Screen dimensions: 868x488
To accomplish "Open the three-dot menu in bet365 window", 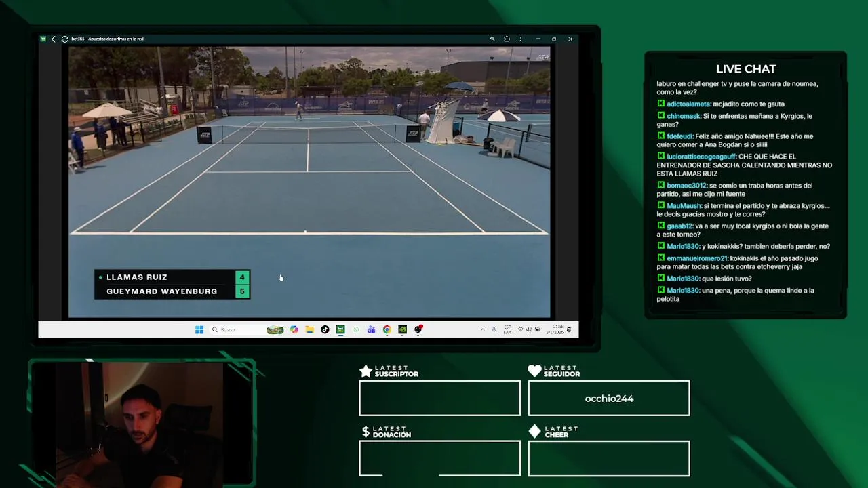I will (x=521, y=39).
